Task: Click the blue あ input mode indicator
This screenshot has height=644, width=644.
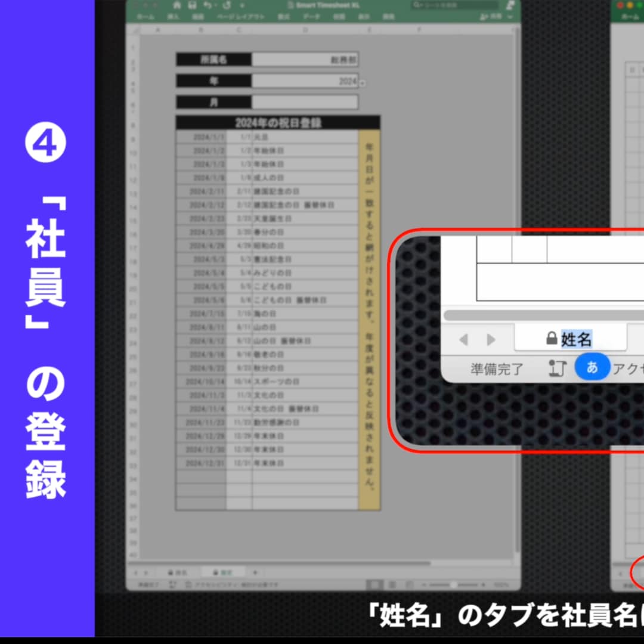Action: pos(592,367)
